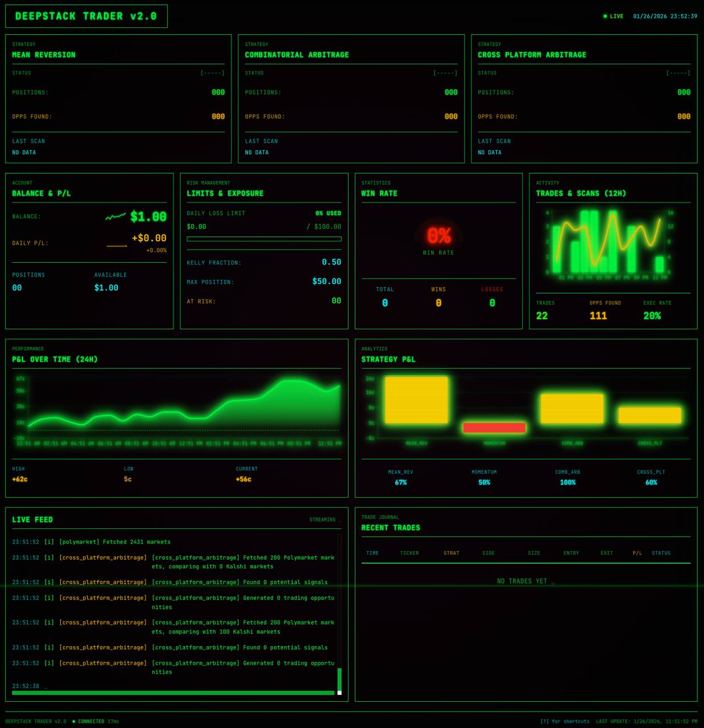The image size is (704, 728).
Task: Click the STREAMING label in Live Feed
Action: point(322,520)
